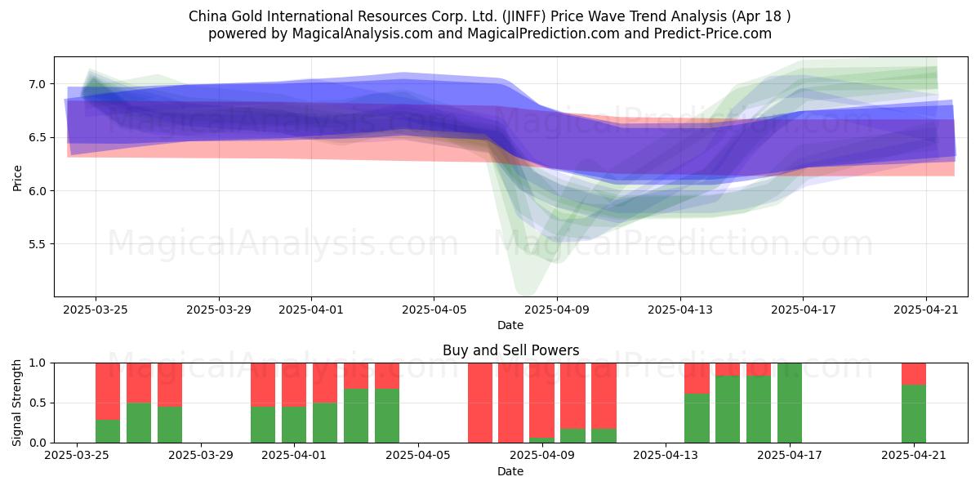This screenshot has width=980, height=490.
Task: Click the 'Date' label under the Buy and Sell chart
Action: pos(510,471)
